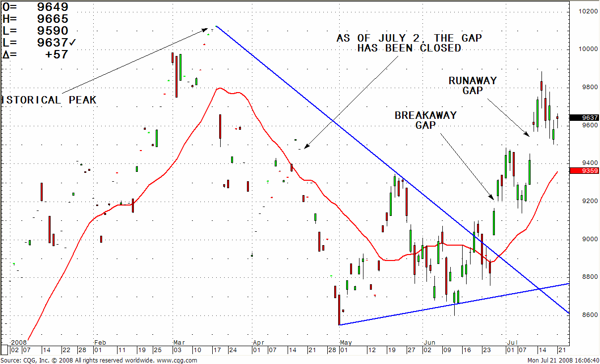Screen dimensions: 600x364
Task: Click the BREAKAWAY GAP annotation text
Action: coord(425,120)
